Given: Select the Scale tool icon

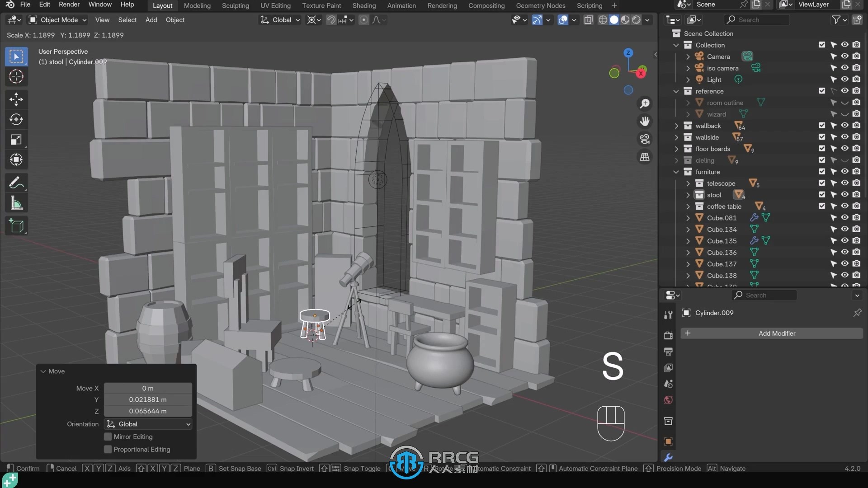Looking at the screenshot, I should tap(16, 139).
